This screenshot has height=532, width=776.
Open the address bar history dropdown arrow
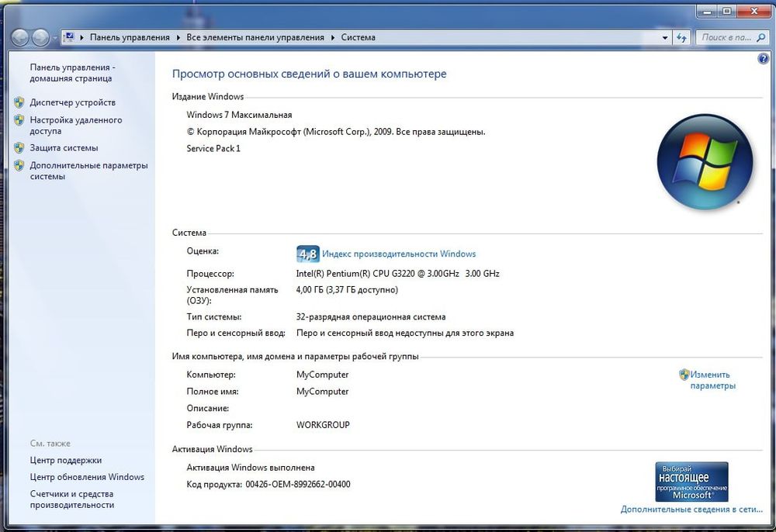click(665, 37)
